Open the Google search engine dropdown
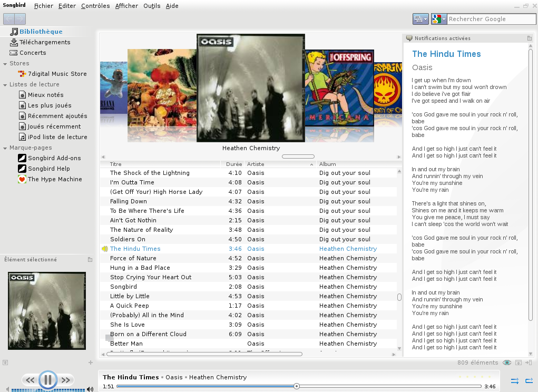The image size is (538, 392). click(438, 19)
